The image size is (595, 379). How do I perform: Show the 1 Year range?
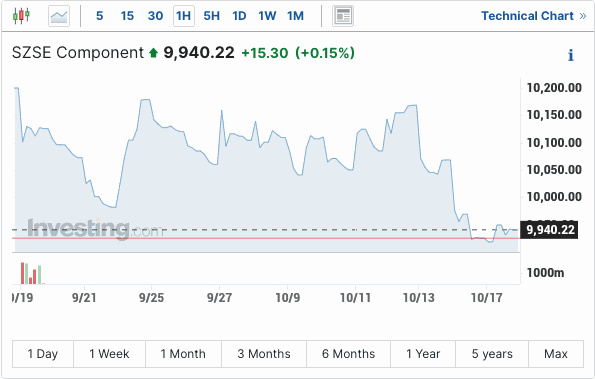423,354
